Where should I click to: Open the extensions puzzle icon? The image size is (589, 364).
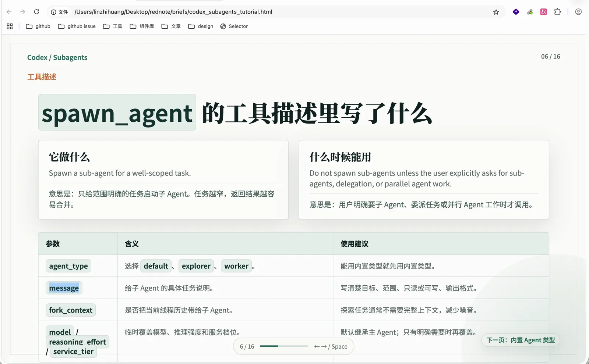point(557,12)
